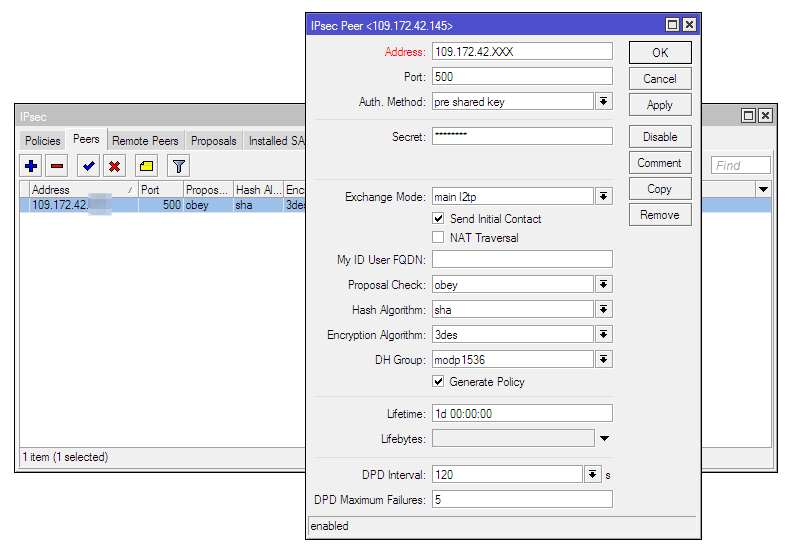The width and height of the screenshot is (792, 550).
Task: Sort by Propos... column header
Action: (x=208, y=190)
